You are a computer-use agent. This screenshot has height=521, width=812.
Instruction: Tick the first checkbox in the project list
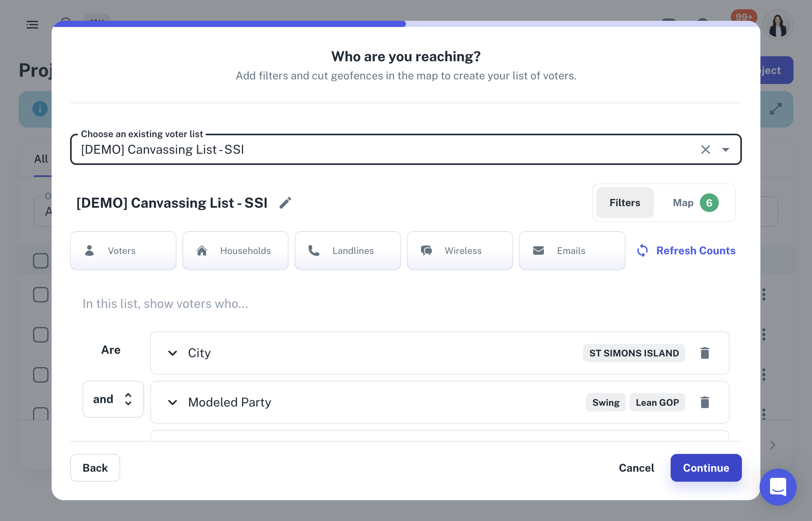click(41, 261)
